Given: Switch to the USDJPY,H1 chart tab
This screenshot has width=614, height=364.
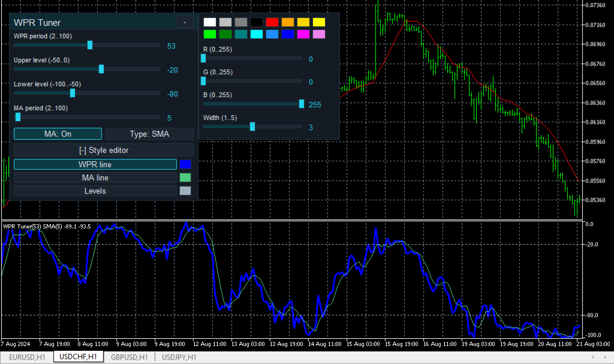Looking at the screenshot, I should 179,357.
